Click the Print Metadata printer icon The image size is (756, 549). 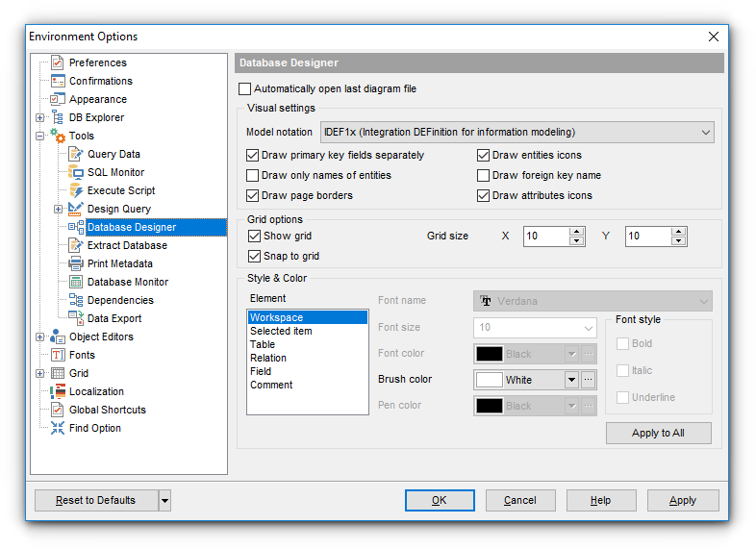click(x=76, y=263)
